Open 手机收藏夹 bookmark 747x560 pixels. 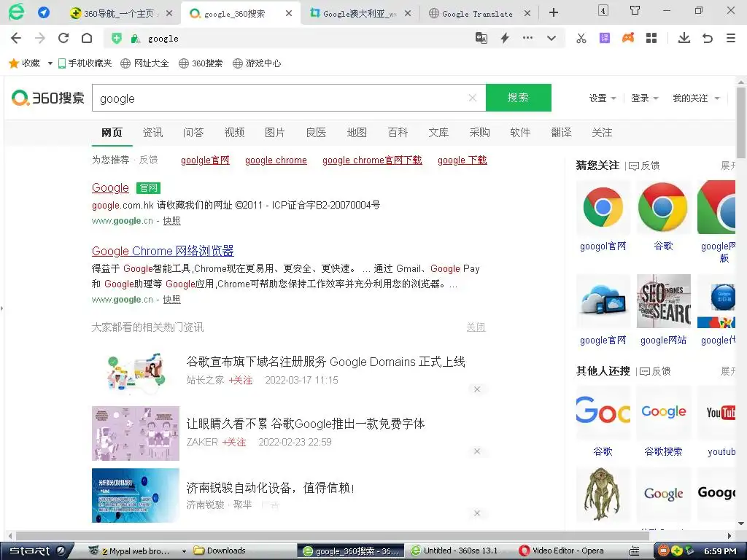point(85,63)
